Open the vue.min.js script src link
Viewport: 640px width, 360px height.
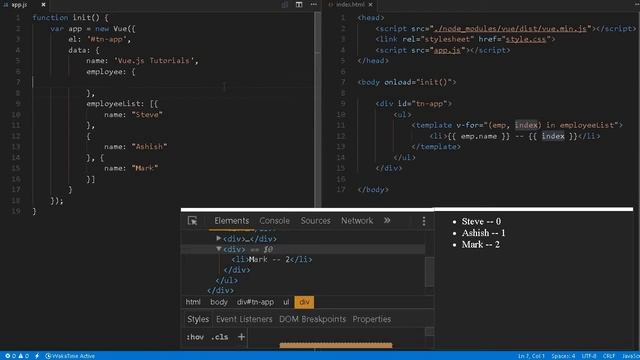click(510, 29)
